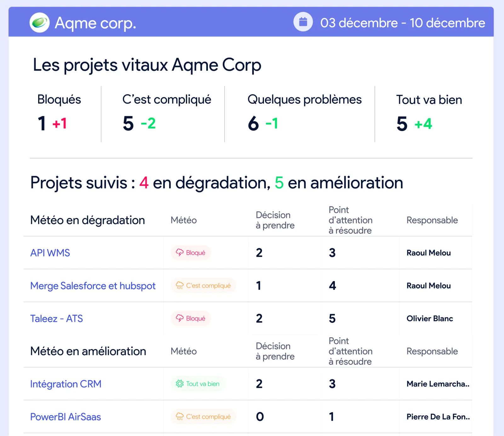
Task: Open the API WMS project link
Action: pyautogui.click(x=50, y=253)
